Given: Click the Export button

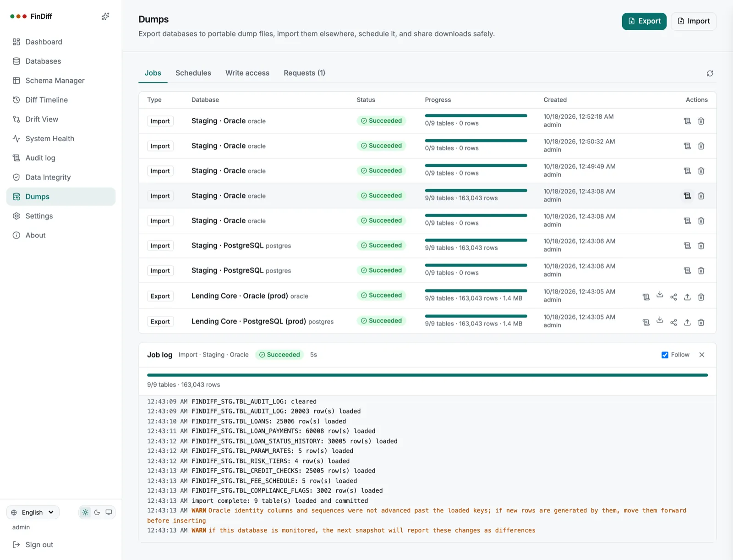Looking at the screenshot, I should 644,21.
